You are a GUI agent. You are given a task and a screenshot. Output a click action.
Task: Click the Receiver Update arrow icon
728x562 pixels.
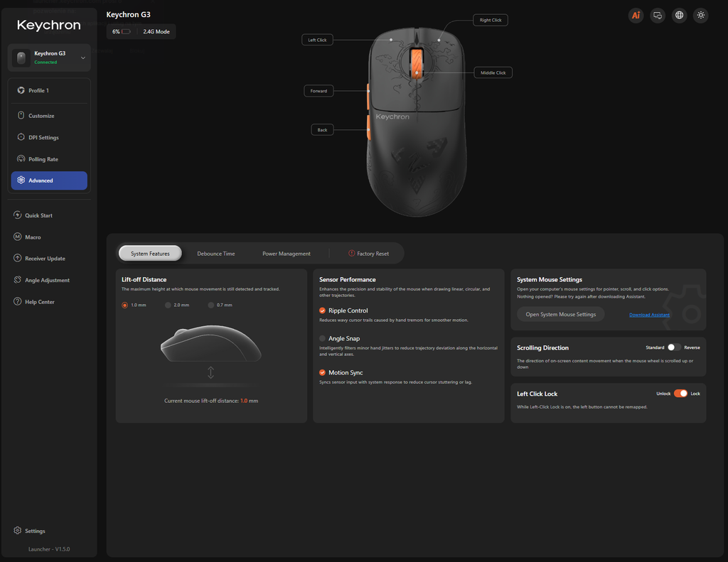click(x=18, y=258)
